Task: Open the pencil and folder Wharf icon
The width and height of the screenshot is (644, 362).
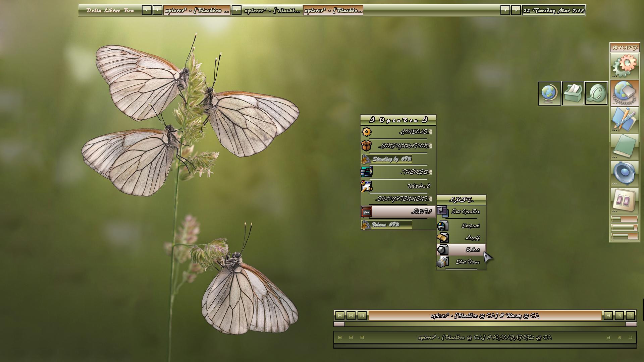Action: tap(624, 120)
